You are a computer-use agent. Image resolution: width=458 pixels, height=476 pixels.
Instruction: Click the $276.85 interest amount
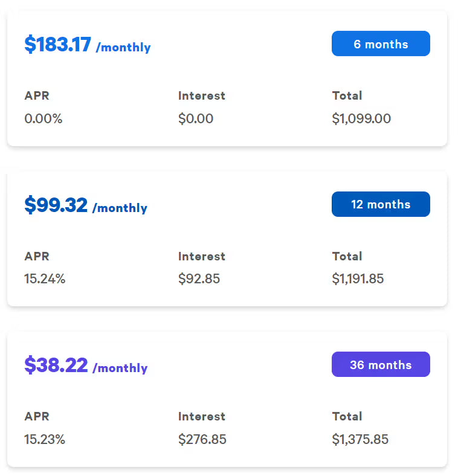[x=202, y=439]
